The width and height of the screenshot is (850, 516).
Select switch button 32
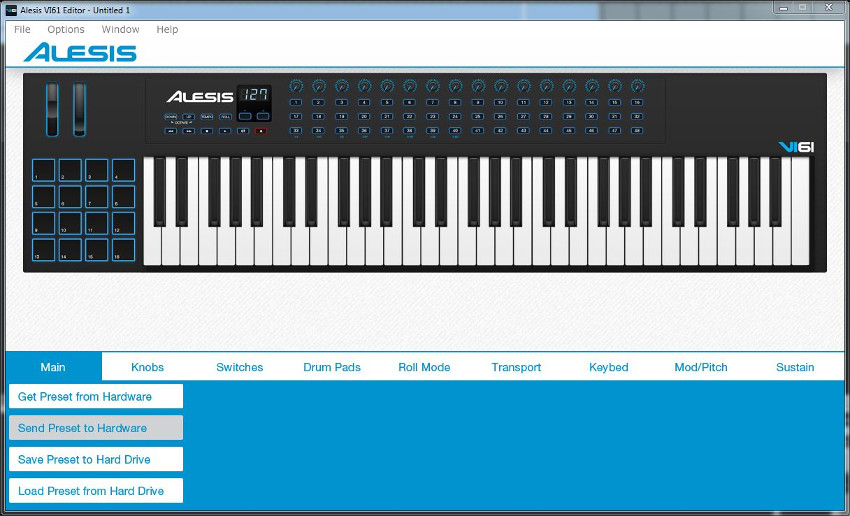point(638,117)
